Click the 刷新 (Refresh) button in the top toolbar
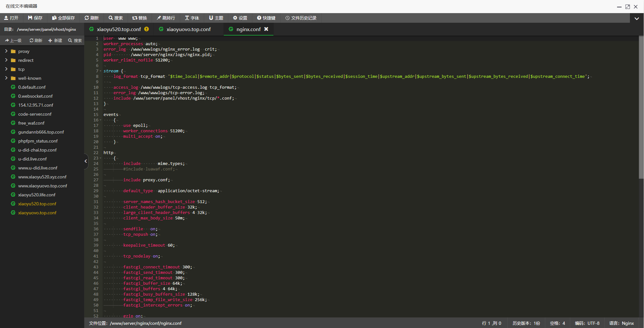 (x=92, y=18)
